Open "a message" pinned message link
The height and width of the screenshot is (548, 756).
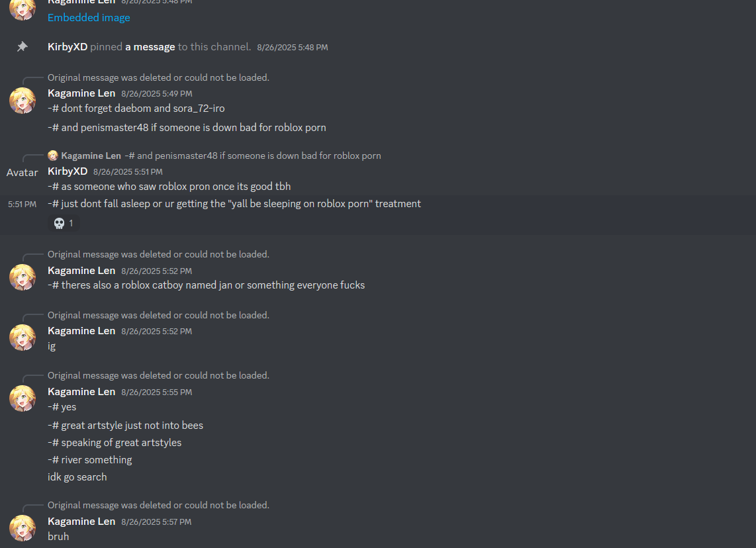(x=150, y=47)
